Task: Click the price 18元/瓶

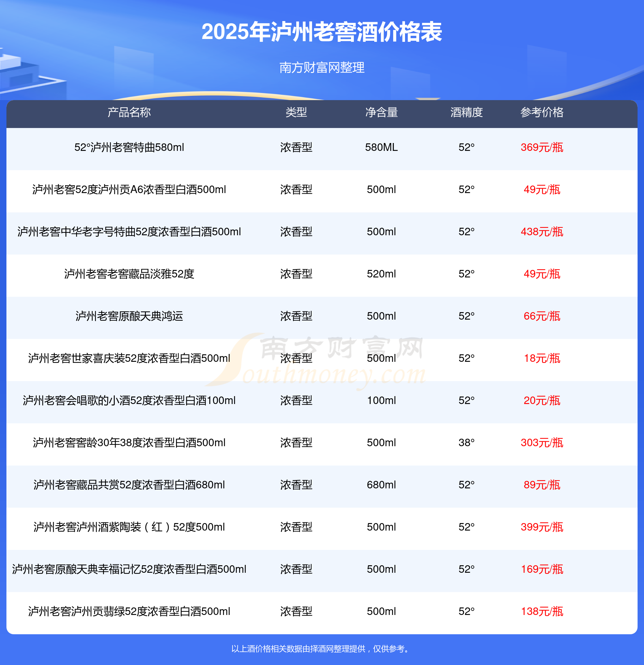Action: pos(542,358)
